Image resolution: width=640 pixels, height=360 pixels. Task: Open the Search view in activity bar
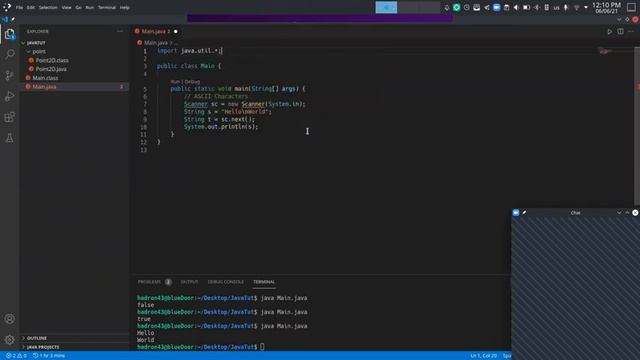pyautogui.click(x=9, y=54)
